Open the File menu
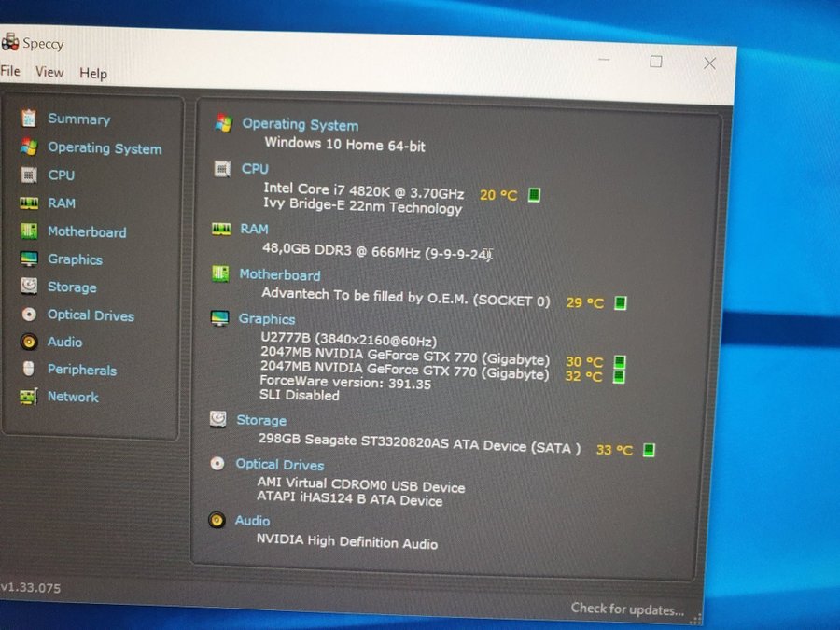The height and width of the screenshot is (630, 840). [10, 72]
